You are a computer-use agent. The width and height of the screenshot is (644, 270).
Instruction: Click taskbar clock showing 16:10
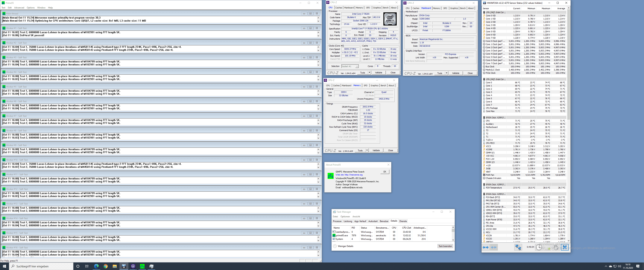628,266
